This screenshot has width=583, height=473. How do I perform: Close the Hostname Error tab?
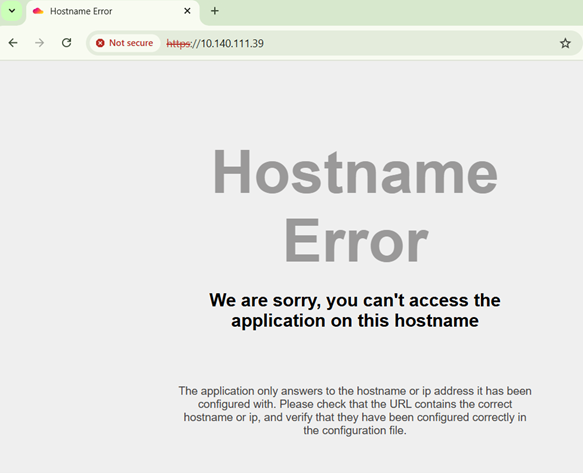pyautogui.click(x=187, y=11)
